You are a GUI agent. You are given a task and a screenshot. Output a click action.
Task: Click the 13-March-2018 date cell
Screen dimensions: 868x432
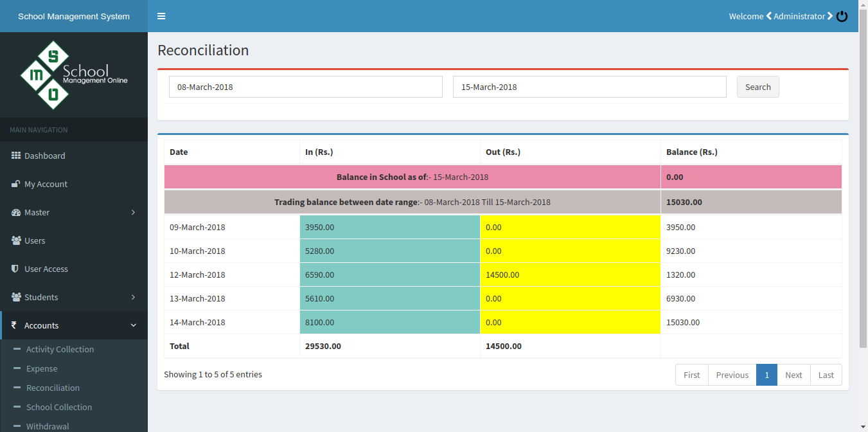(232, 298)
